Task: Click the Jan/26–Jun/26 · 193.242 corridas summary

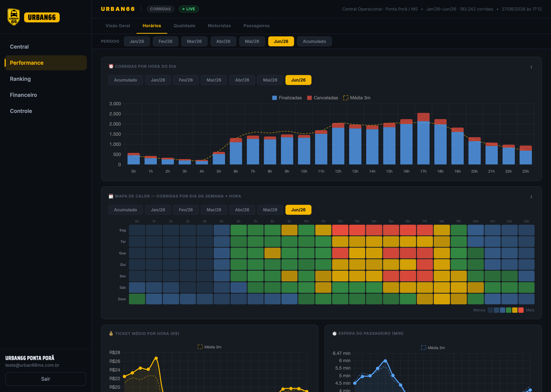Action: tap(460, 9)
